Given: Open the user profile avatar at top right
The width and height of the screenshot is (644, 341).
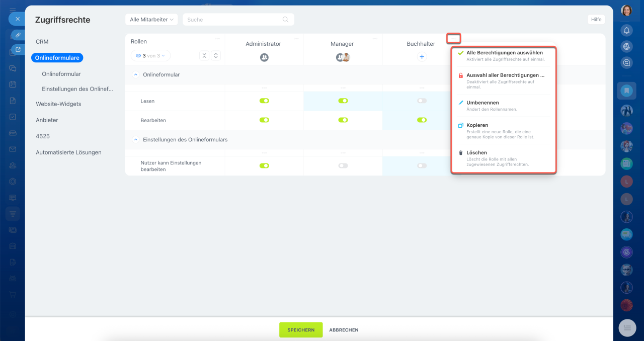Looking at the screenshot, I should pos(626,11).
